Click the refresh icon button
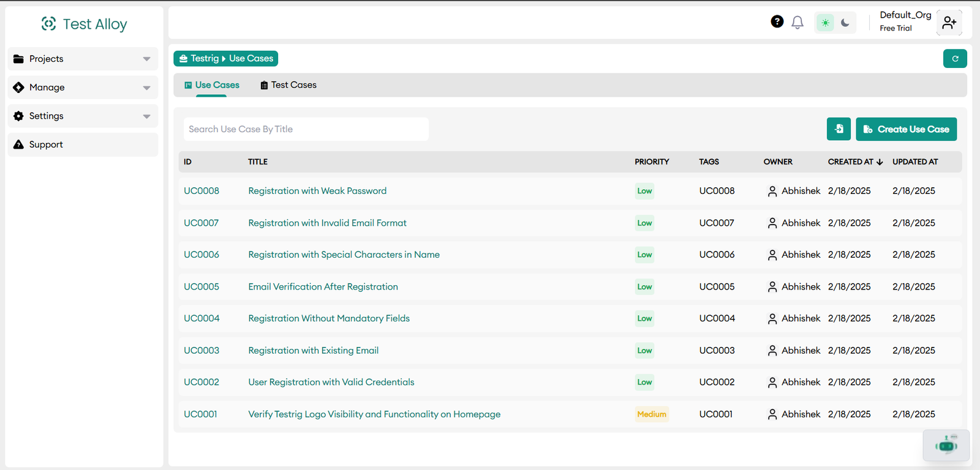The image size is (980, 470). tap(955, 59)
